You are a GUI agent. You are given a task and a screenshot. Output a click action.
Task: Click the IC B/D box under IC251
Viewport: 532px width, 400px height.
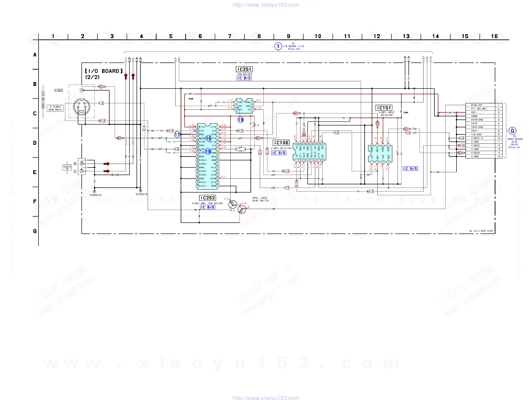coord(244,78)
